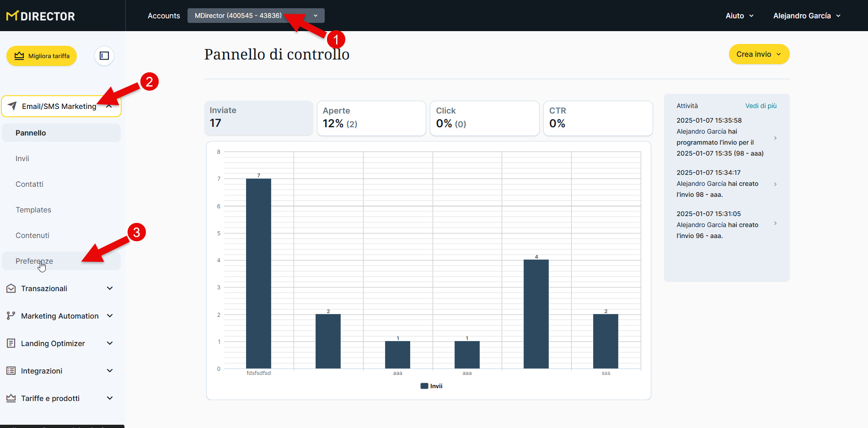868x428 pixels.
Task: Click the Transazionali envelope icon
Action: coord(11,288)
